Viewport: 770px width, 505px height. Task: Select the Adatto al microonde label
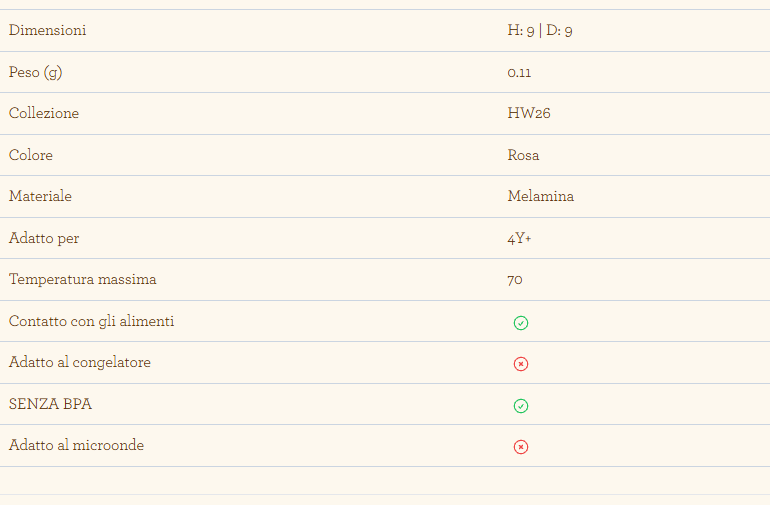pyautogui.click(x=76, y=445)
